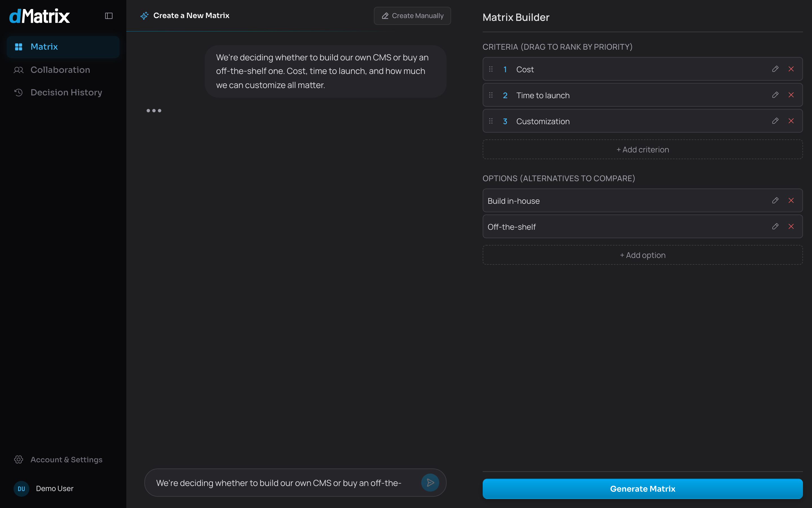
Task: Delete the Build in-house option
Action: click(x=791, y=200)
